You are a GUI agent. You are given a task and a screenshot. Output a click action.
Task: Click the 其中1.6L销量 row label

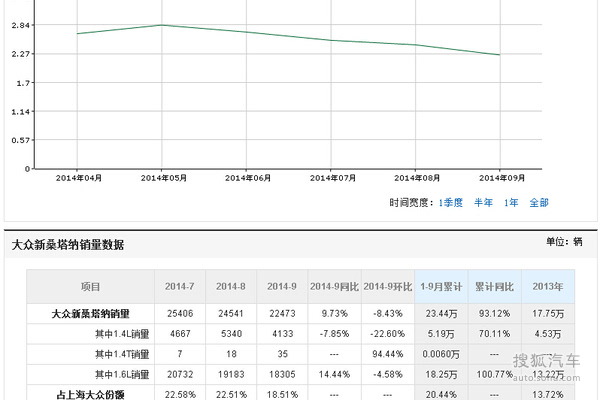click(121, 374)
